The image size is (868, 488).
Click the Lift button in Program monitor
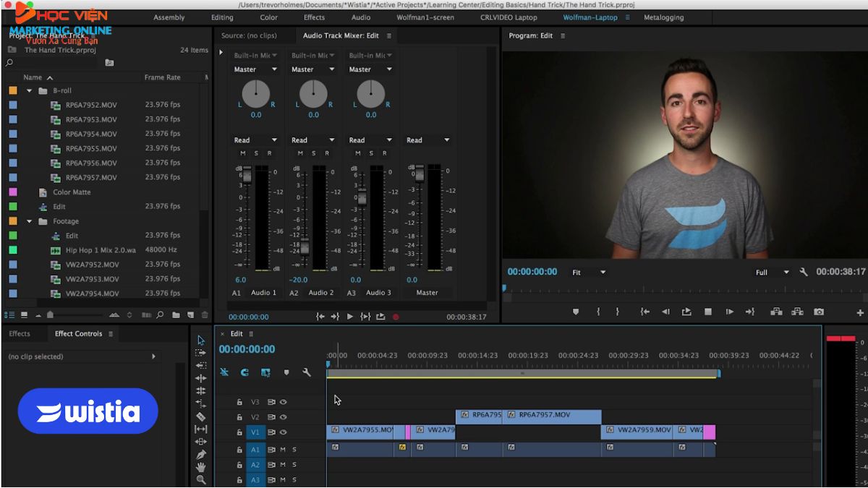coord(776,312)
